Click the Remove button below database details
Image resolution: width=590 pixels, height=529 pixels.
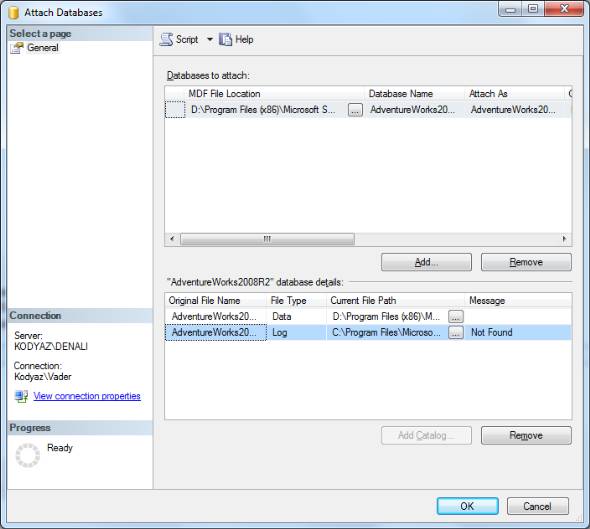(x=526, y=435)
